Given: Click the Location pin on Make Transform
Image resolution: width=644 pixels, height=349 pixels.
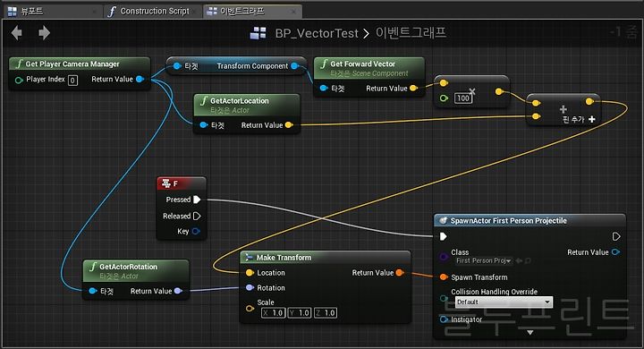Looking at the screenshot, I should click(x=250, y=273).
